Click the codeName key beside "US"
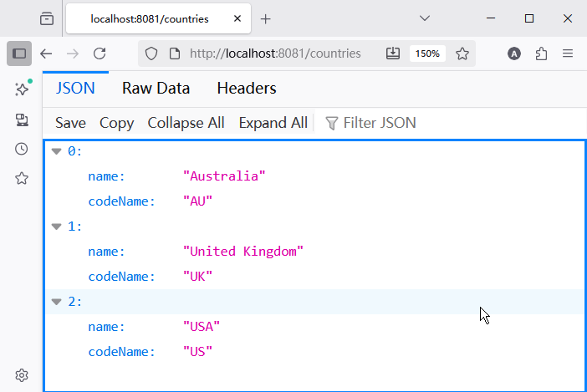The image size is (587, 392). (122, 352)
